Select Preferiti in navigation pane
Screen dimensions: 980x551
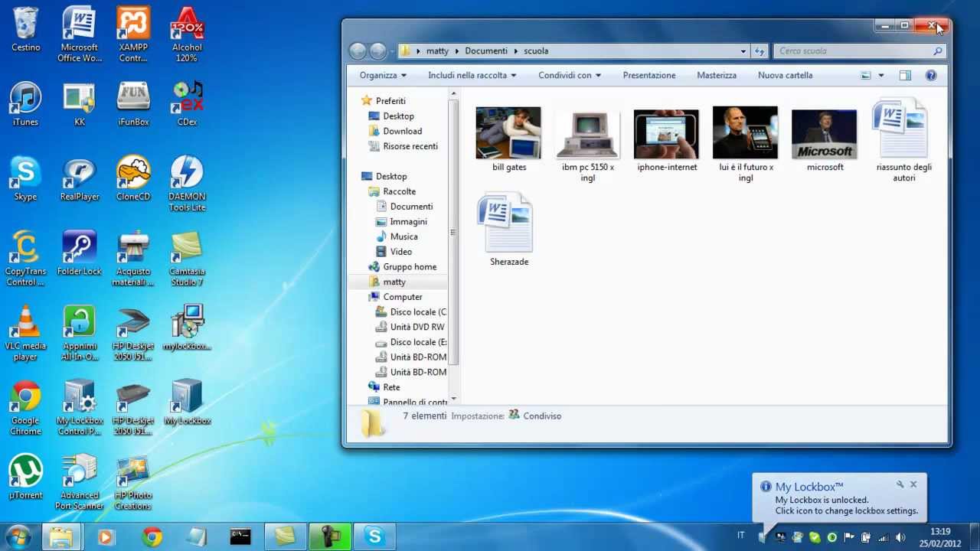(x=390, y=101)
